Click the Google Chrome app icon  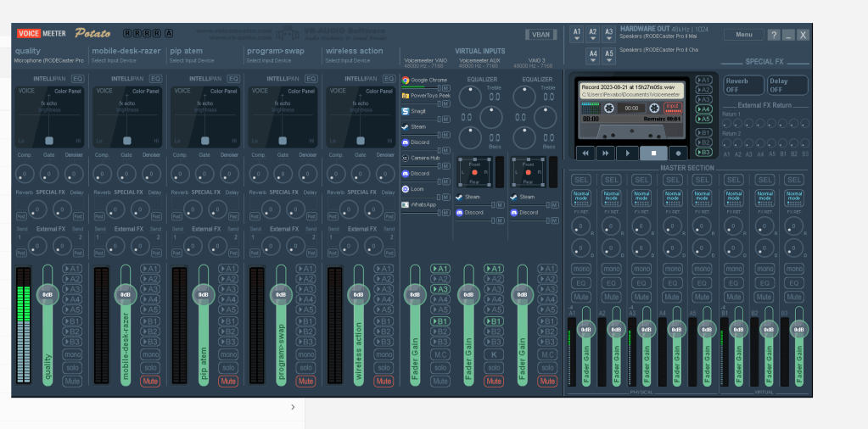point(406,81)
